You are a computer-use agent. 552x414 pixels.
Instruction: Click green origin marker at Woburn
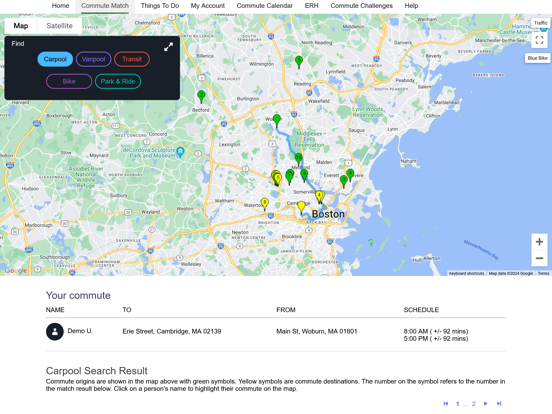click(277, 120)
